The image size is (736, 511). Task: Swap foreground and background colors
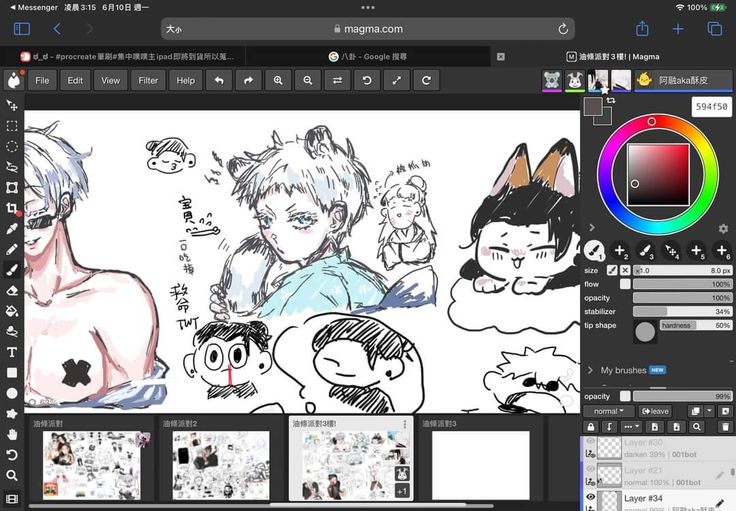611,100
